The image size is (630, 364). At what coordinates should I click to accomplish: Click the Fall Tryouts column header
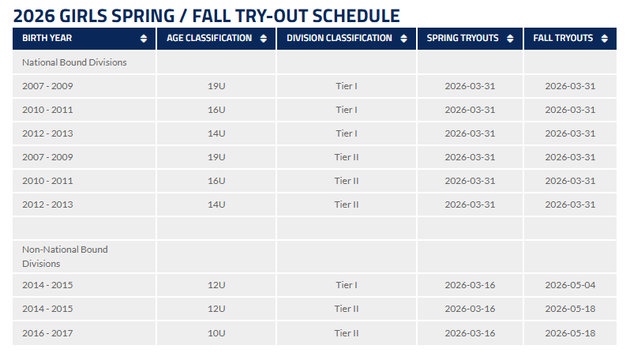click(x=563, y=39)
